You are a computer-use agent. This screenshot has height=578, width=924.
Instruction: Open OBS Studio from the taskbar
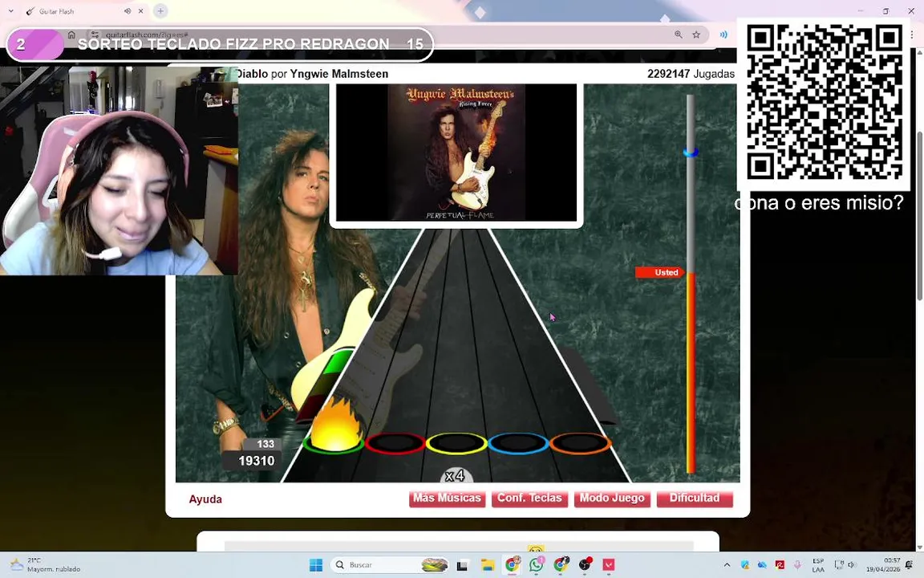tap(586, 565)
